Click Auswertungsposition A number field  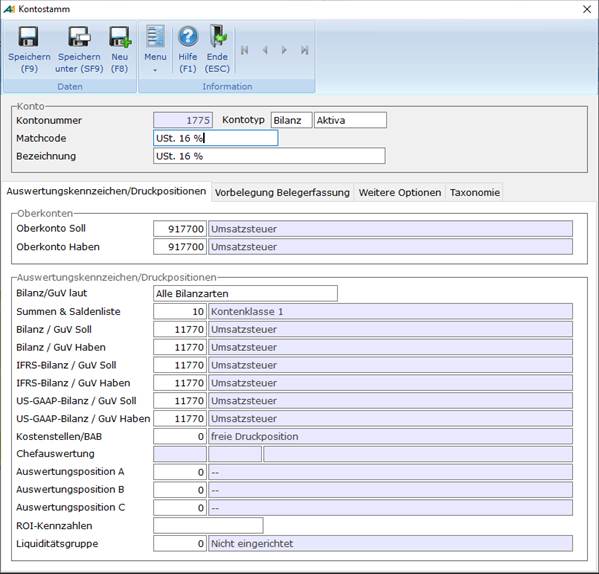tap(180, 472)
